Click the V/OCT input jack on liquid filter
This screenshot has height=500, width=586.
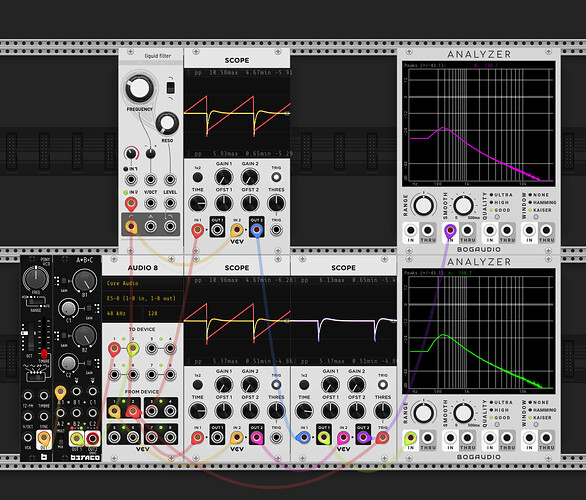(151, 203)
